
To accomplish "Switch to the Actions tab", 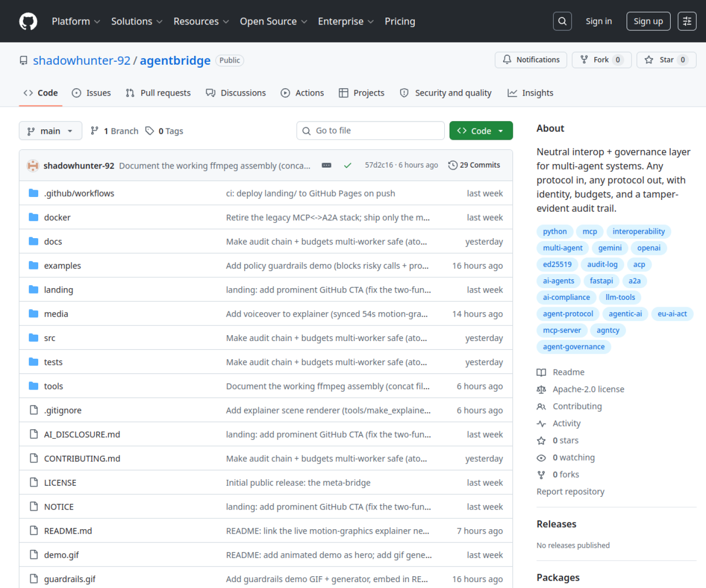I will pyautogui.click(x=302, y=93).
